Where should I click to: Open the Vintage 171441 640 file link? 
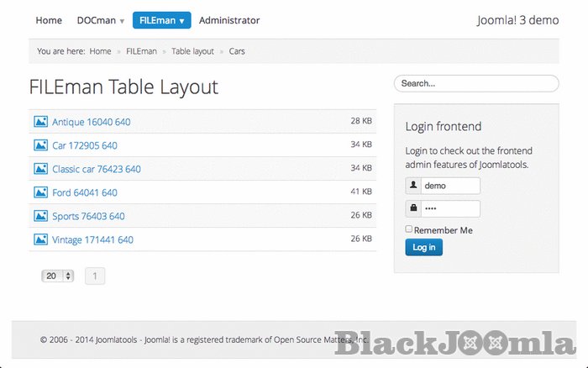pyautogui.click(x=92, y=239)
